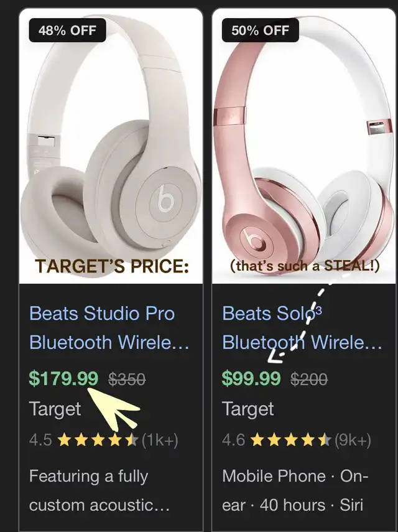Click the $99.99 sale price
This screenshot has height=532, width=398.
point(251,378)
